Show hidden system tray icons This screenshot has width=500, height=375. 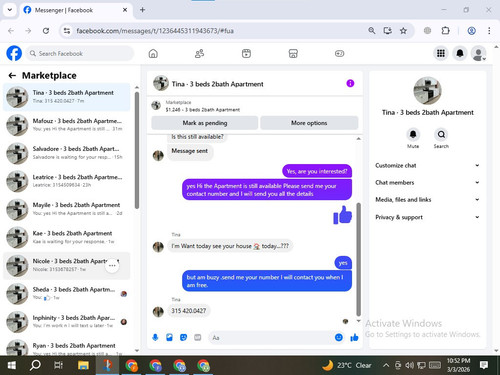pos(386,365)
